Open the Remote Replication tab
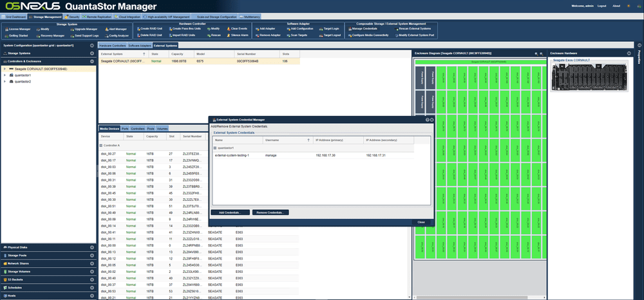The image size is (644, 300). click(97, 17)
